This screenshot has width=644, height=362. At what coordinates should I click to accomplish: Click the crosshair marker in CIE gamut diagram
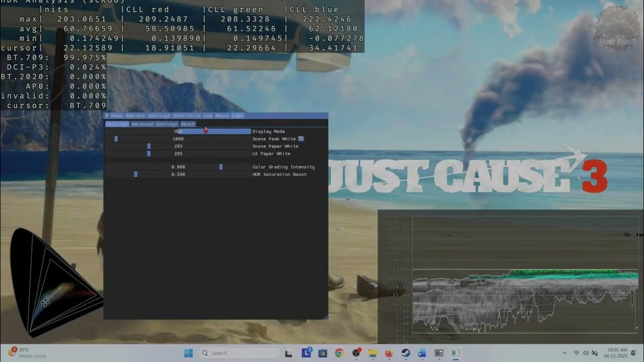tap(45, 302)
